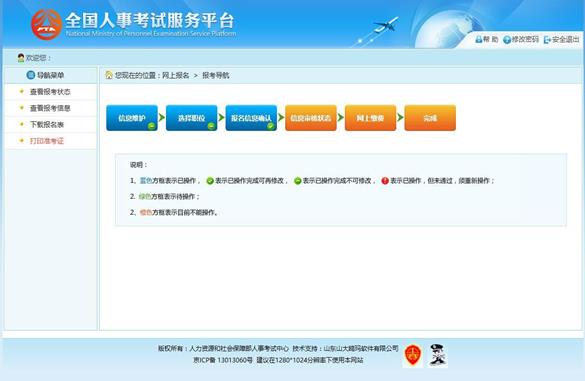The height and width of the screenshot is (381, 585).
Task: Click green checkmark on 报名信息确认 step
Action: [x=270, y=126]
